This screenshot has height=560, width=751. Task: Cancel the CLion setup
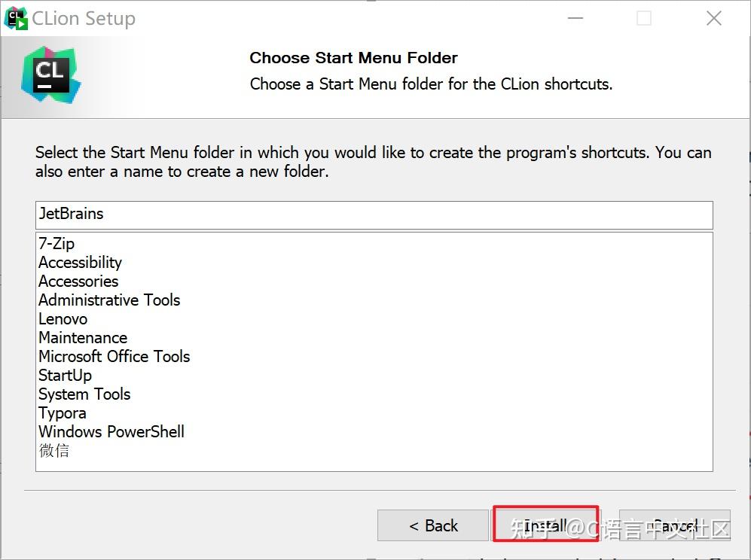(x=674, y=525)
